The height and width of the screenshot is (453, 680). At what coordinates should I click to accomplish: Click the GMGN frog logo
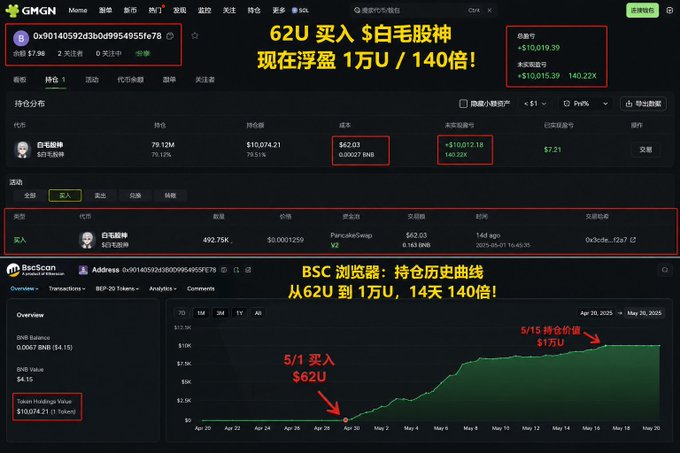(12, 10)
